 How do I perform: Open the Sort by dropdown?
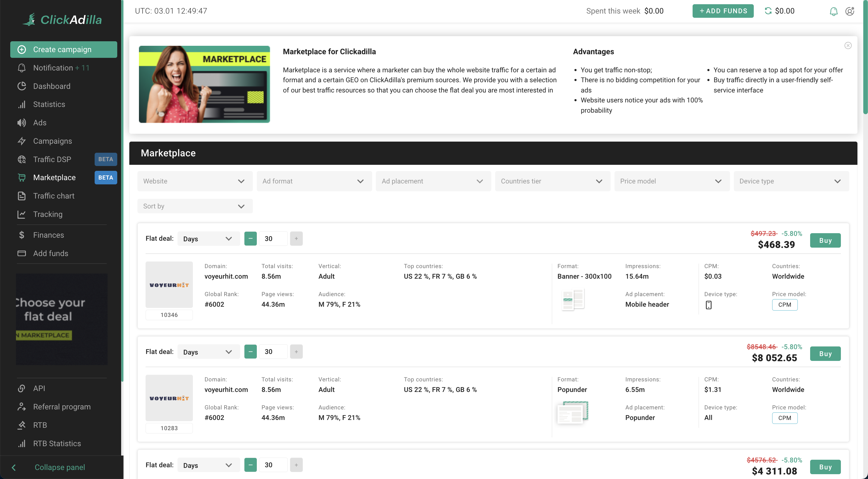point(195,206)
